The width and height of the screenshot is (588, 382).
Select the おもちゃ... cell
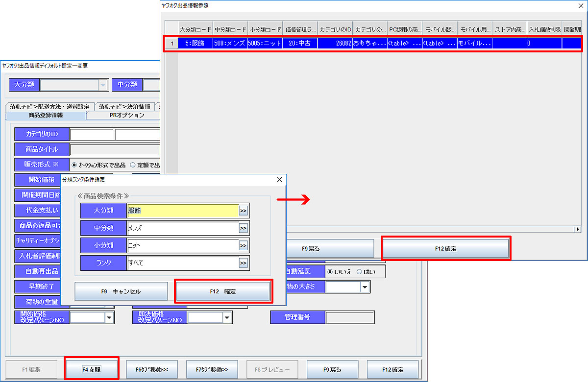tap(369, 43)
